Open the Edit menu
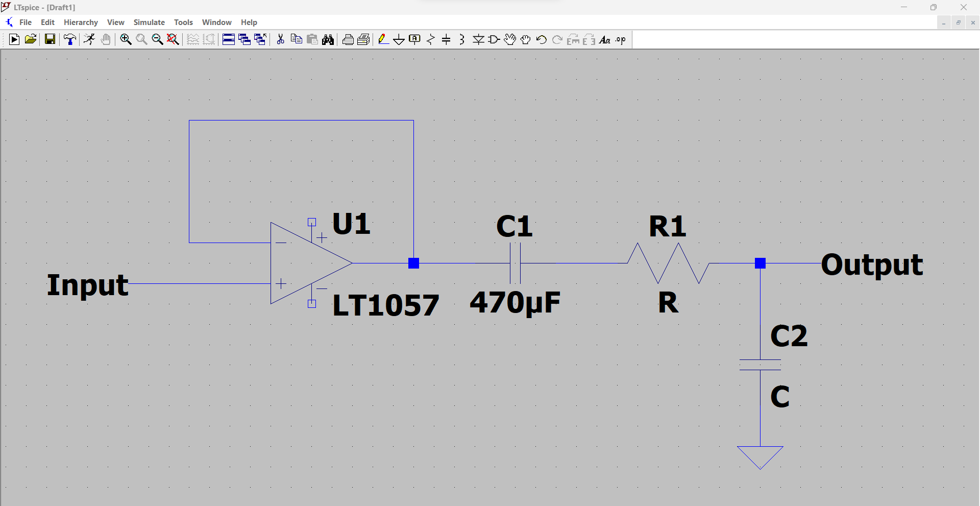Screen dimensions: 980x506 pyautogui.click(x=47, y=22)
